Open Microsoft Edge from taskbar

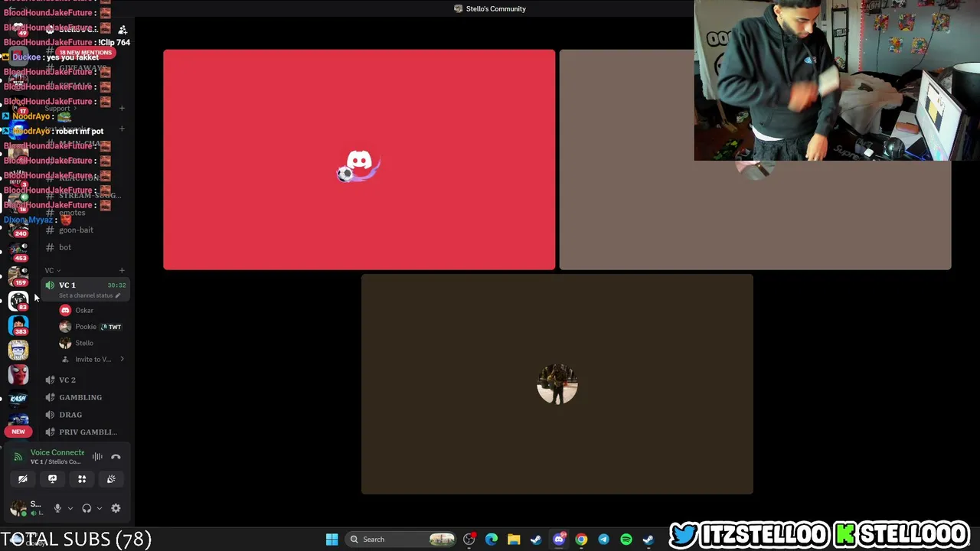tap(492, 540)
